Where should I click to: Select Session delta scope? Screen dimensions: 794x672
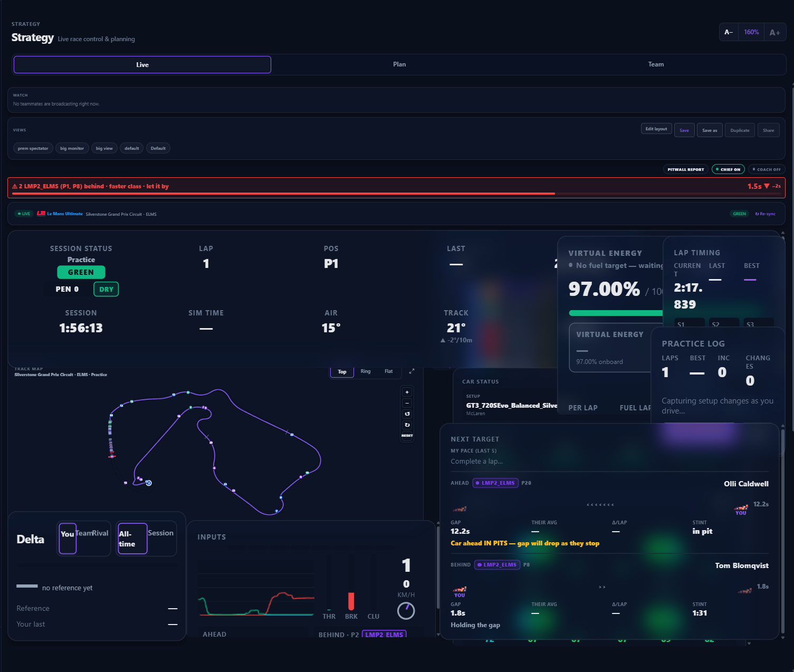pyautogui.click(x=161, y=533)
